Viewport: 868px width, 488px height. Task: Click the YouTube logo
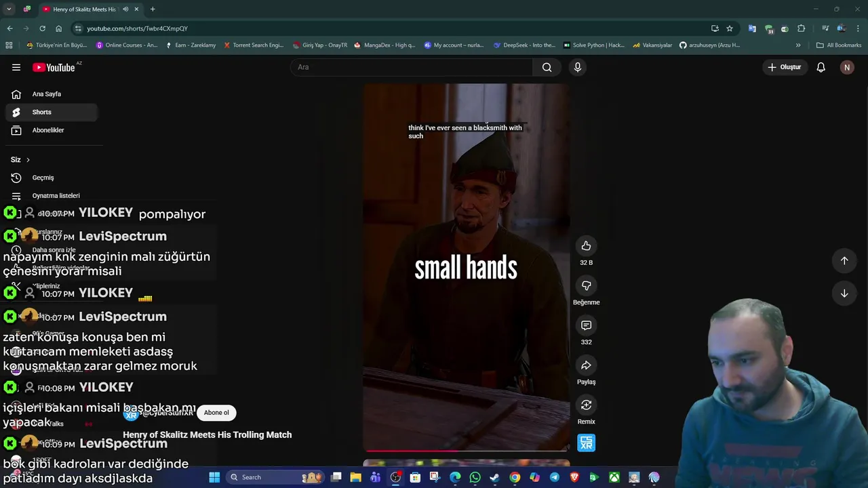pos(54,67)
